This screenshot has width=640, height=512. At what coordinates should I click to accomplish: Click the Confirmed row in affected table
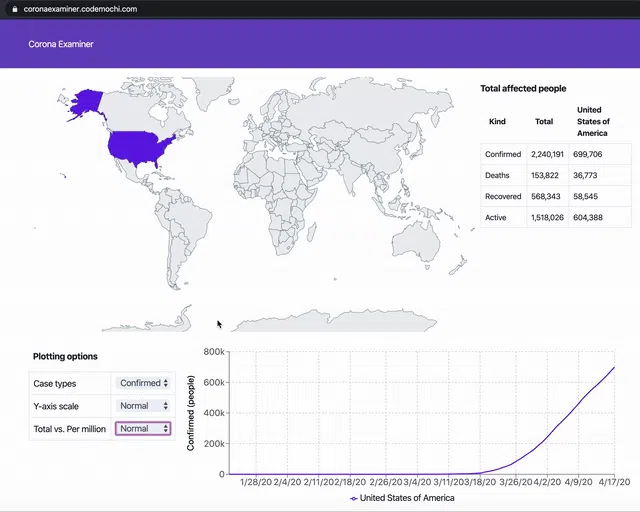coord(556,154)
